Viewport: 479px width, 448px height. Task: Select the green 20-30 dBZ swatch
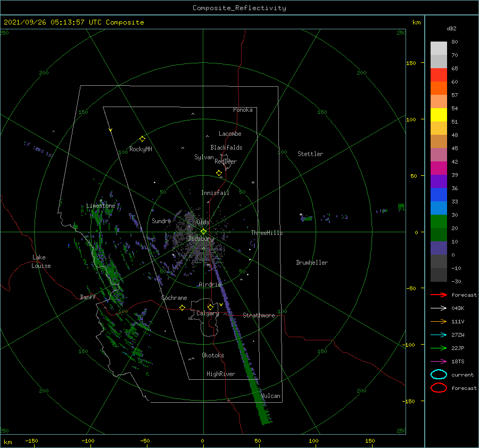tap(439, 221)
